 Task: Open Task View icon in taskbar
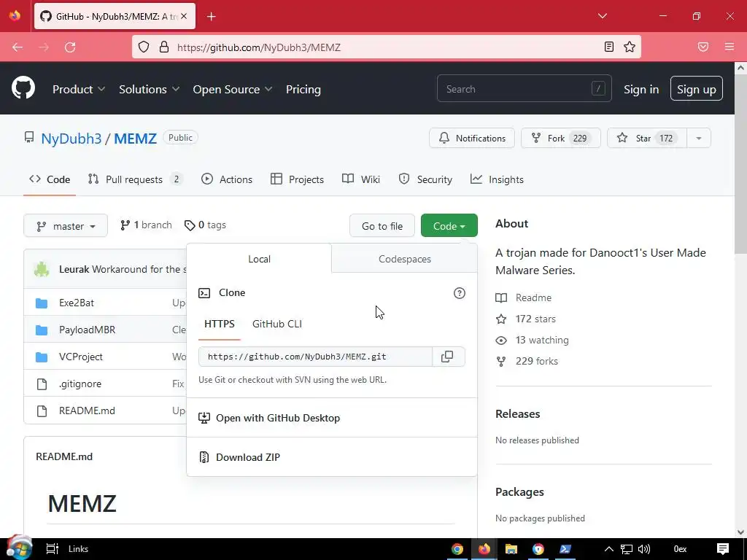tap(52, 549)
